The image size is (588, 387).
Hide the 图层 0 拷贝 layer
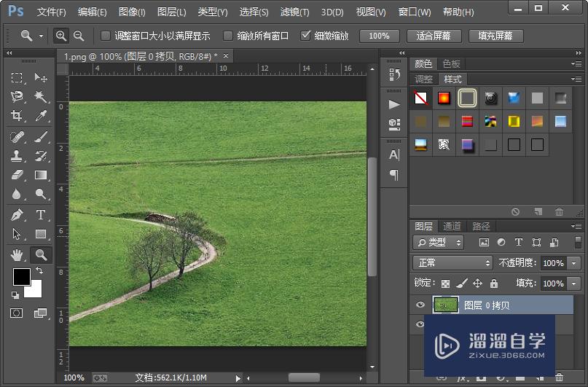420,305
